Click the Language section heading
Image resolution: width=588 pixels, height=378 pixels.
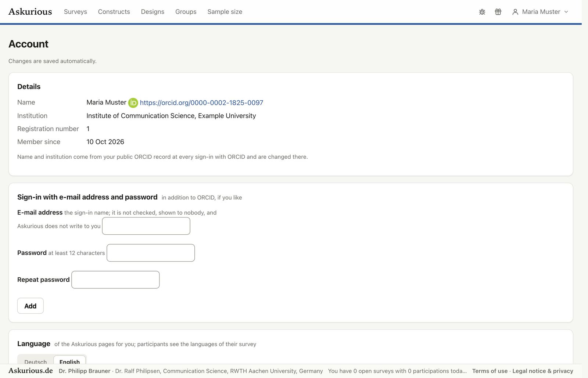pyautogui.click(x=34, y=344)
